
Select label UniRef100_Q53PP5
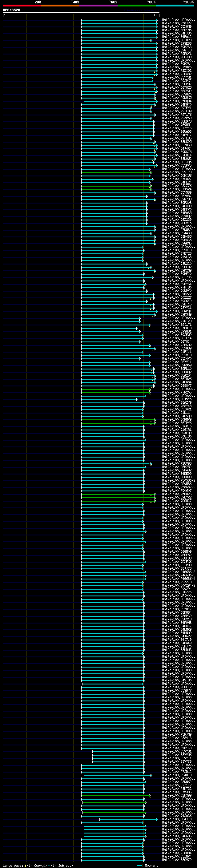[177, 166]
